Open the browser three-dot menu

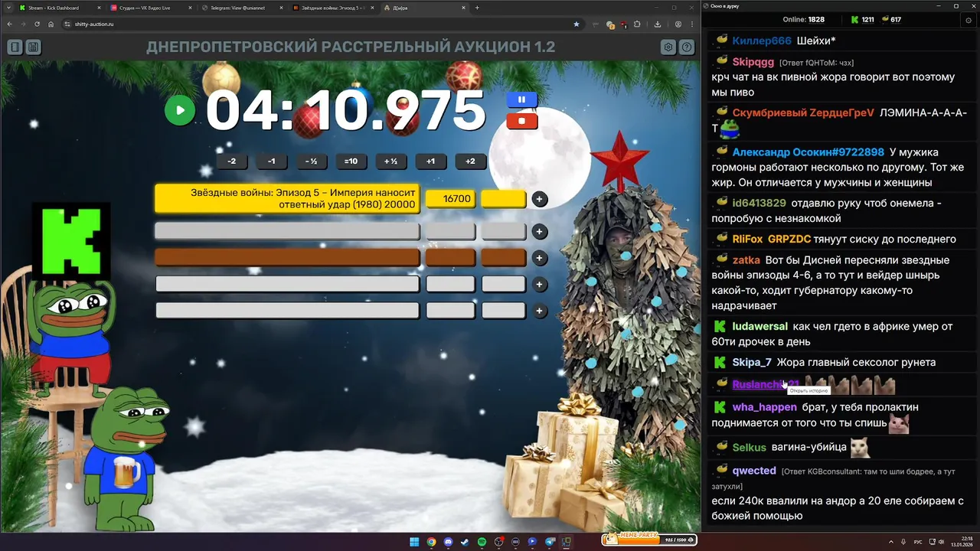click(x=691, y=24)
